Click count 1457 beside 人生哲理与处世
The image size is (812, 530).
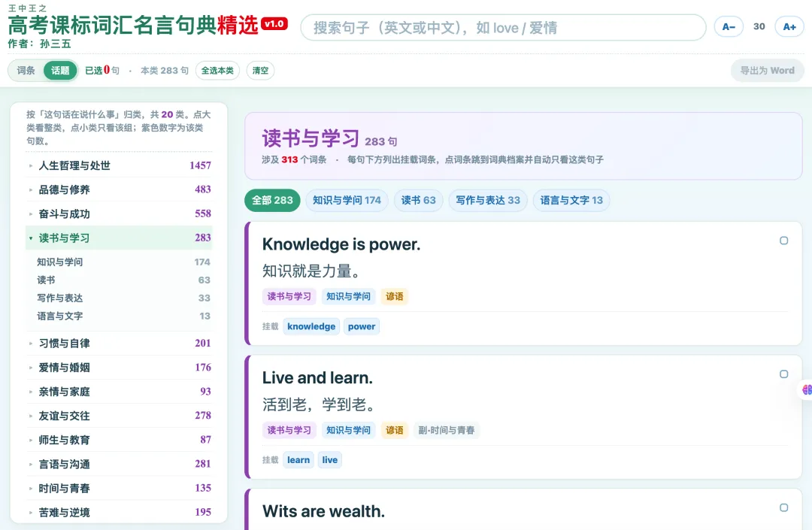201,165
